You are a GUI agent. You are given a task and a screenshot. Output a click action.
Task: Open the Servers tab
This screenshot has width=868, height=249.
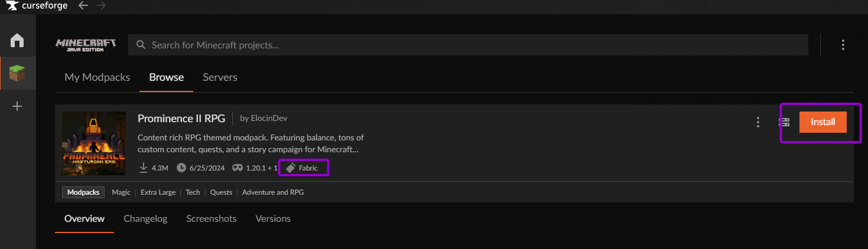[220, 77]
